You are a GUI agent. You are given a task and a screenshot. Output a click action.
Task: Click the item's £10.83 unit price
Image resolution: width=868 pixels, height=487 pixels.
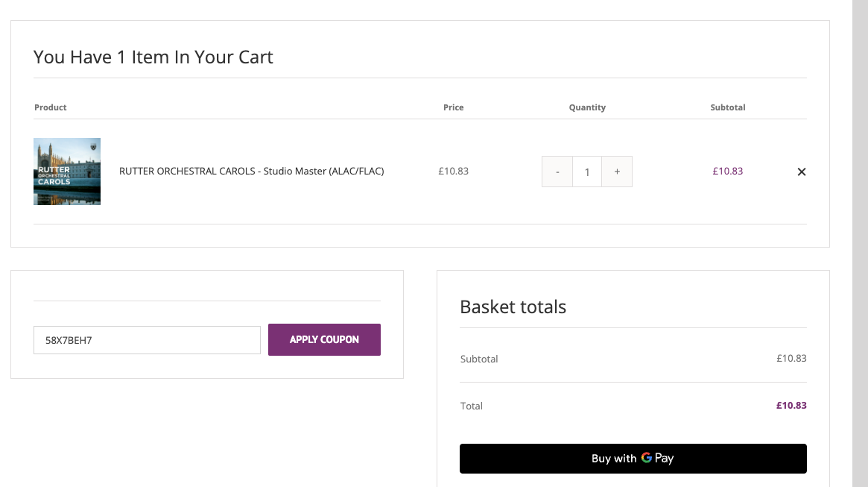tap(453, 172)
